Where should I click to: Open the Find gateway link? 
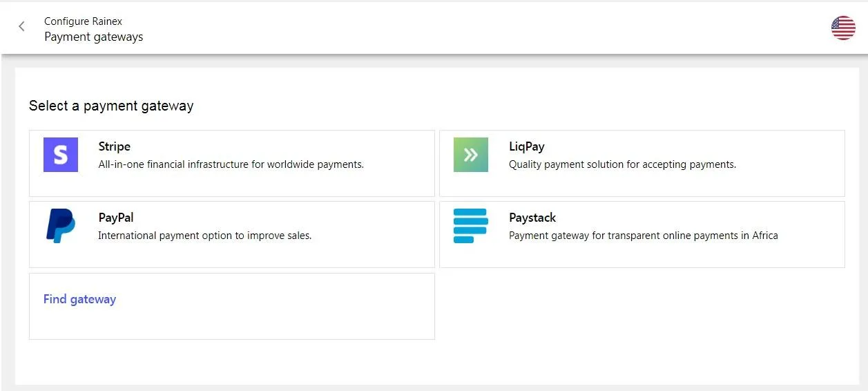[79, 299]
